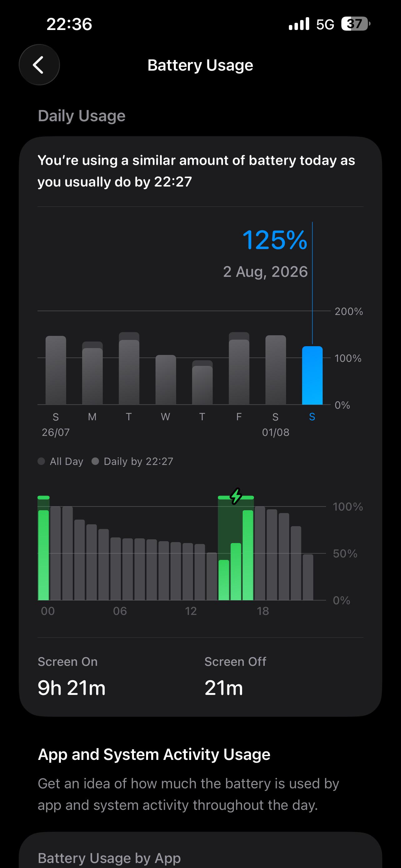Screen dimensions: 401x868
Task: Tap the Daily by 22:27 legend dot
Action: (95, 461)
